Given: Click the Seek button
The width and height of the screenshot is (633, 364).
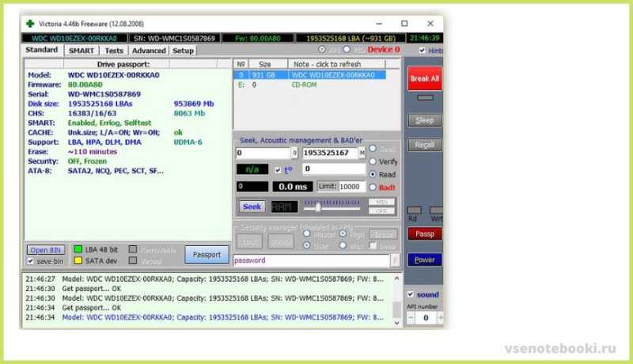Looking at the screenshot, I should 252,207.
